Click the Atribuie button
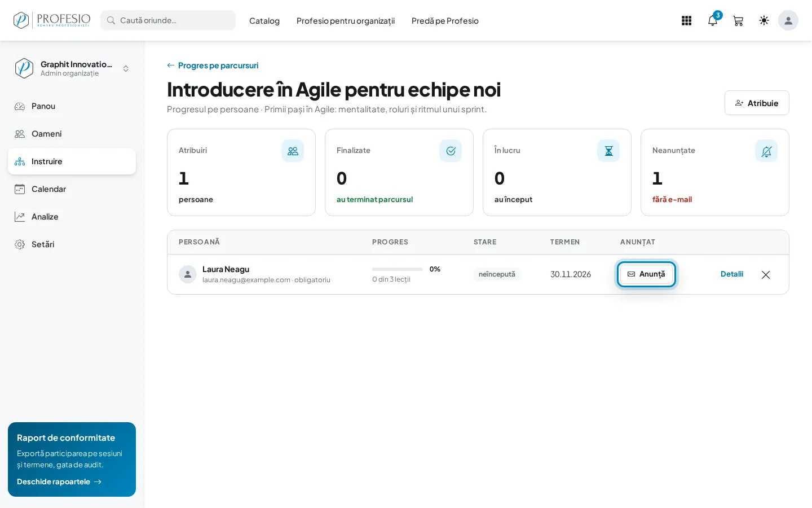Image resolution: width=812 pixels, height=508 pixels. pos(757,103)
